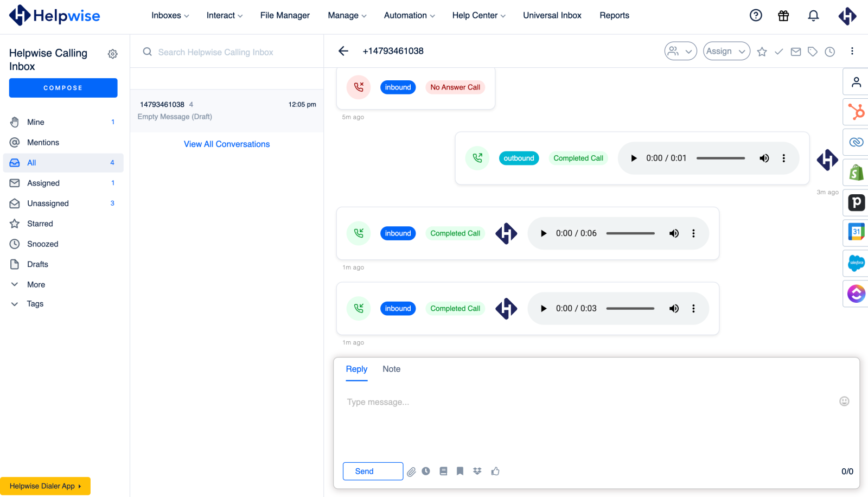Attach a file from Dropbox
This screenshot has width=868, height=497.
coord(477,471)
